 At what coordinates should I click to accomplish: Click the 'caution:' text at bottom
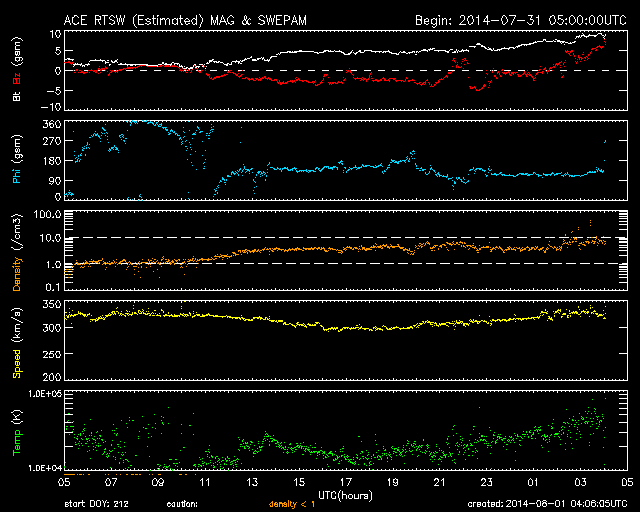tap(182, 504)
